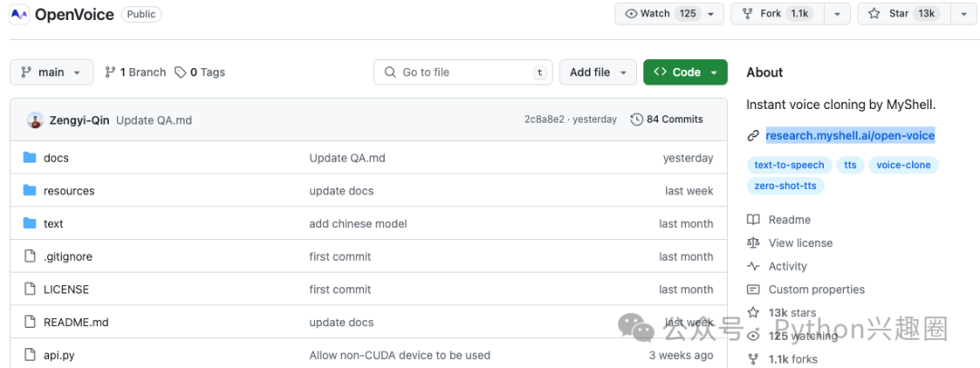The image size is (980, 368).
Task: Click the Go to file search field
Action: coord(463,72)
